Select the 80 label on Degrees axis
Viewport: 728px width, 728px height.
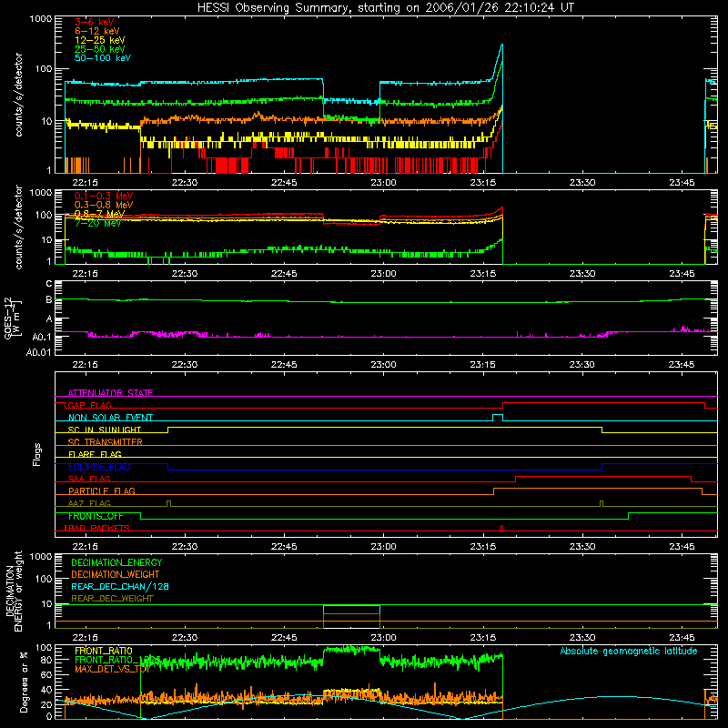click(x=46, y=660)
